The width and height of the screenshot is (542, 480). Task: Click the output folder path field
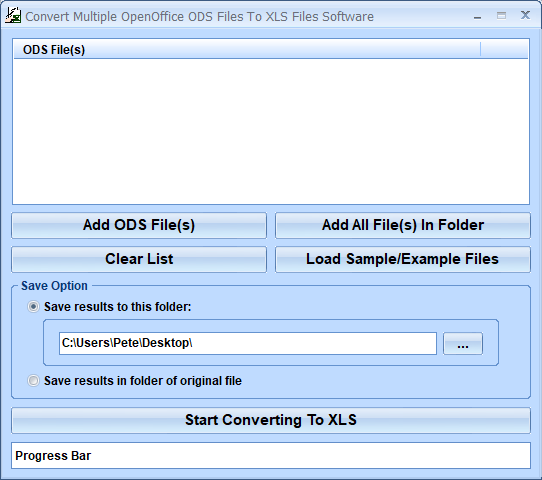pos(248,343)
